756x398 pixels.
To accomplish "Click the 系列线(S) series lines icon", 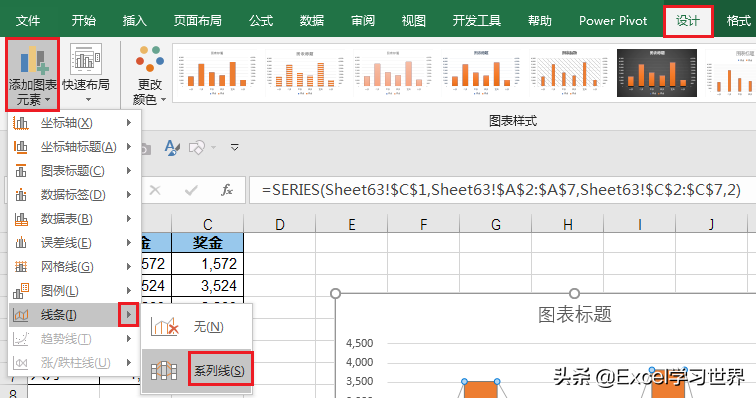I will point(164,371).
